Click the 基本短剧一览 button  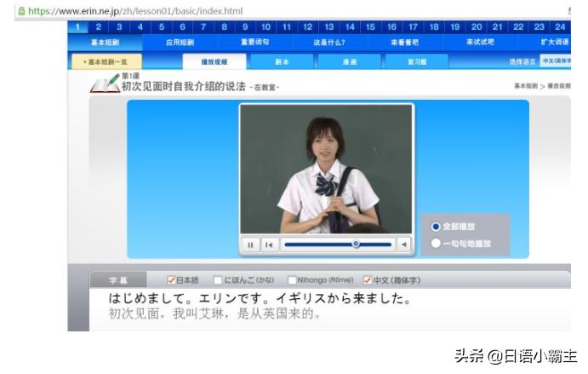tap(106, 61)
